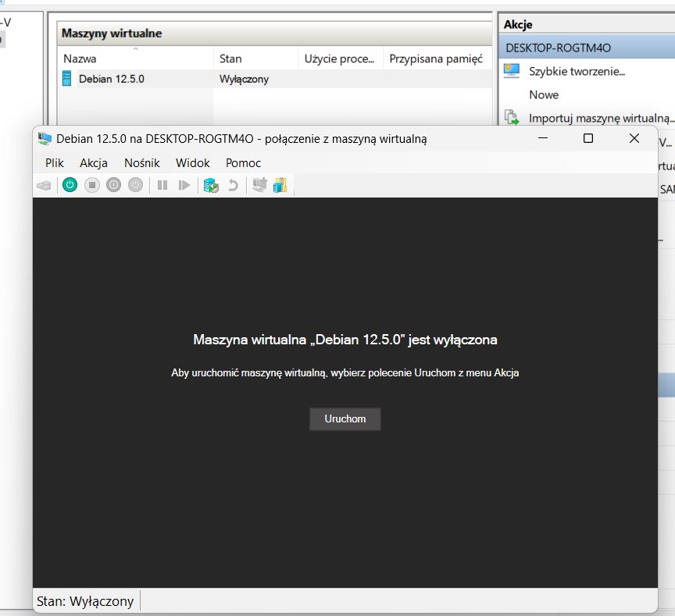Click Importuj maszynę wirtualną... action
The width and height of the screenshot is (675, 616).
[602, 118]
